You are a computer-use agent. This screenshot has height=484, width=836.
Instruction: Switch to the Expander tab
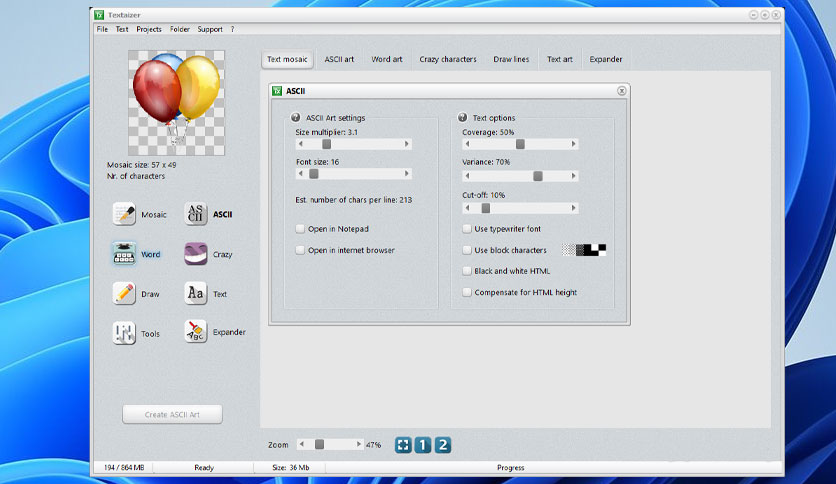(606, 59)
